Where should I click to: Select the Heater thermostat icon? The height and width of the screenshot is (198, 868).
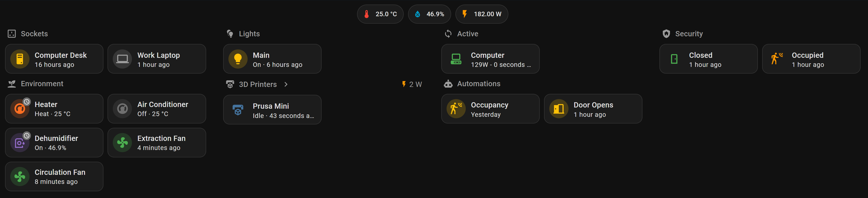[20, 109]
